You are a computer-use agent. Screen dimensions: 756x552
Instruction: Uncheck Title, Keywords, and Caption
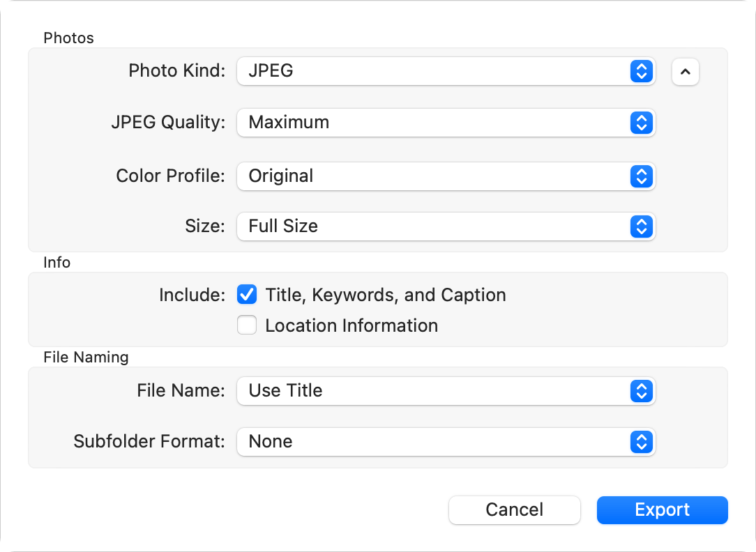247,295
